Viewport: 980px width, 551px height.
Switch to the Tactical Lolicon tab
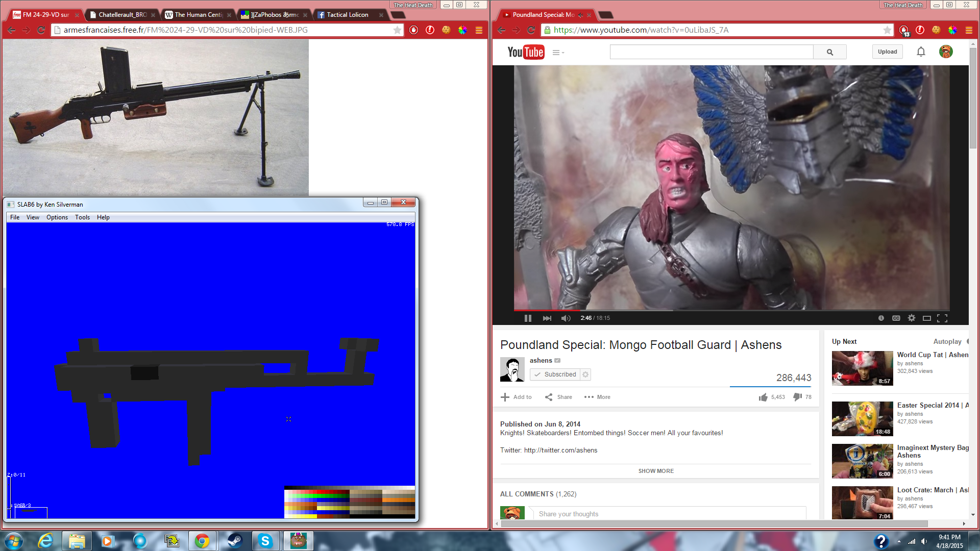pyautogui.click(x=349, y=15)
